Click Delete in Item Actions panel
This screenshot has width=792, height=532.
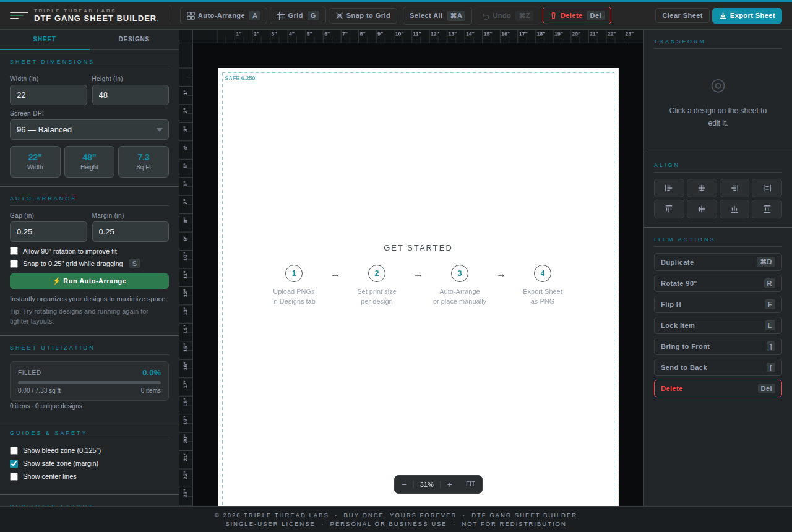point(718,388)
